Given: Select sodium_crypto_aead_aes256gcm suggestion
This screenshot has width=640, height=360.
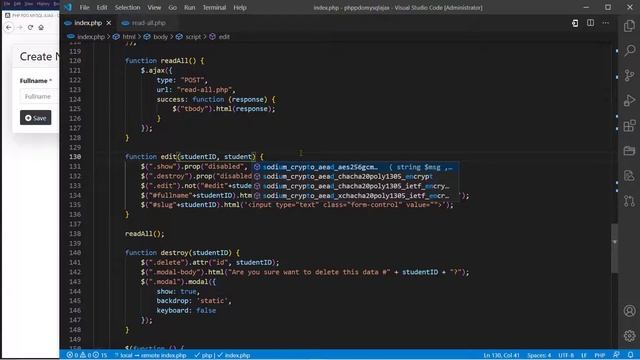Looking at the screenshot, I should point(355,167).
